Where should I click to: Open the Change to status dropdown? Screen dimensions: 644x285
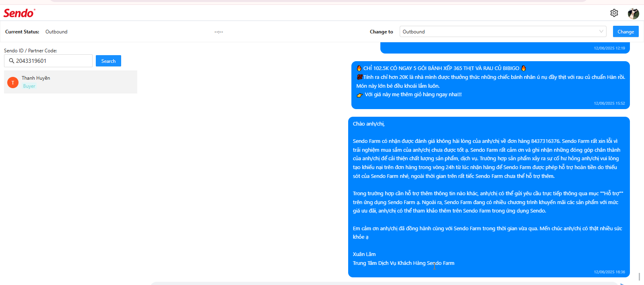(x=503, y=32)
